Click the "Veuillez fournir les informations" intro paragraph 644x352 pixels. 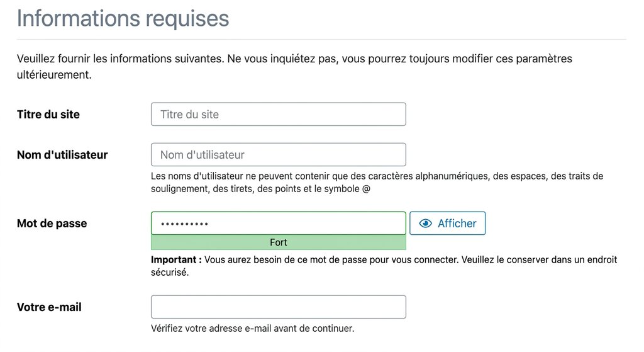click(294, 66)
